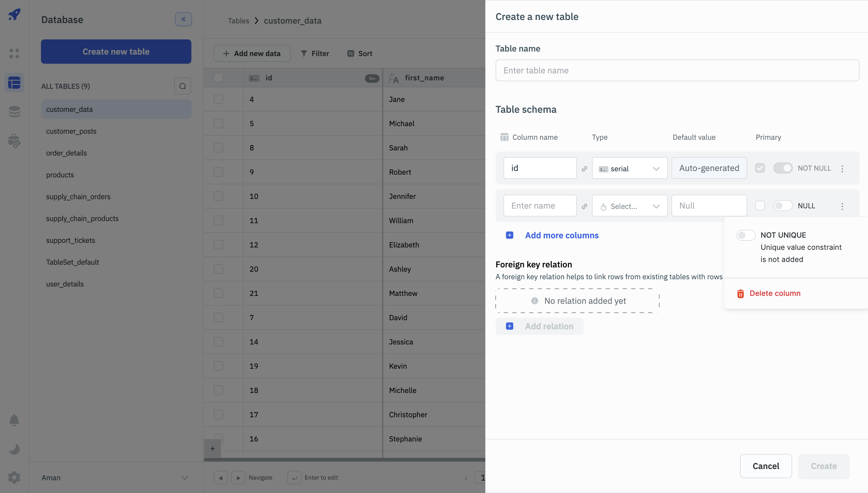The height and width of the screenshot is (493, 868).
Task: Click the Table name input field
Action: [677, 70]
